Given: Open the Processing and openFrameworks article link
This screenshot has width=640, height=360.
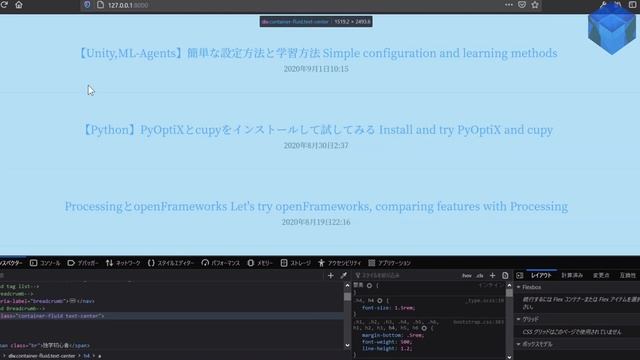Looking at the screenshot, I should pyautogui.click(x=316, y=207).
